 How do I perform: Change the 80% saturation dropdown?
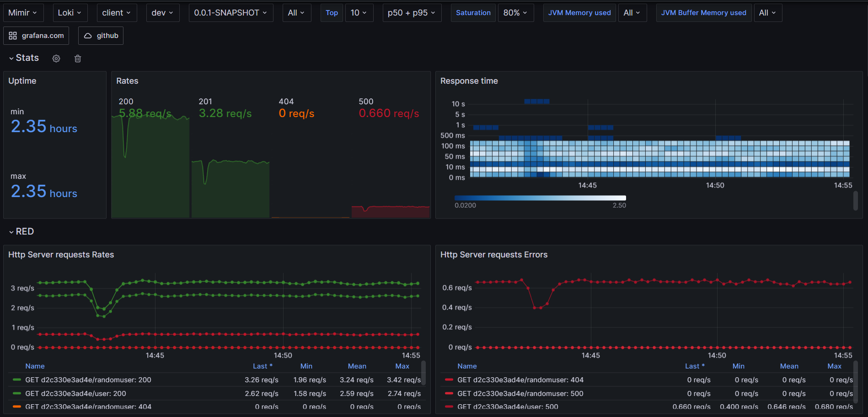pos(515,13)
